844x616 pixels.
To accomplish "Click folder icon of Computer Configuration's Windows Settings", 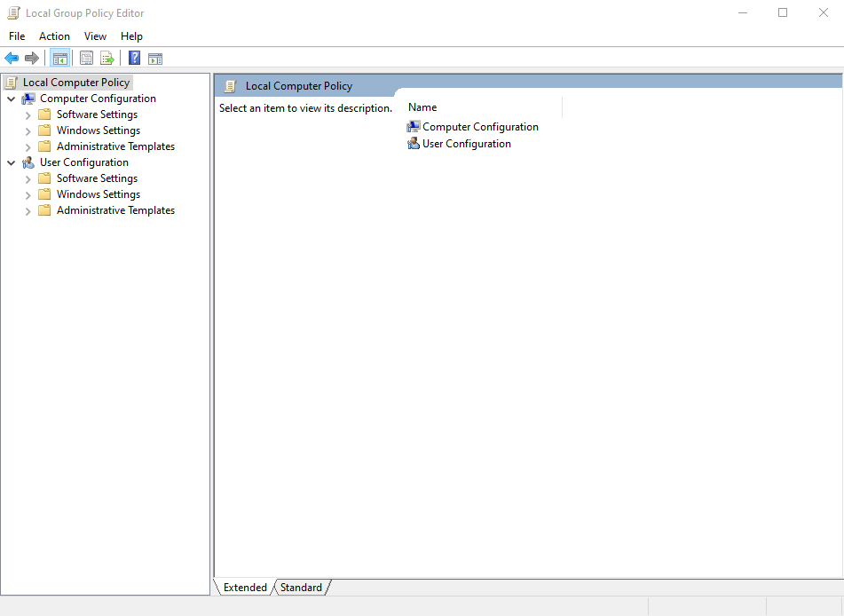I will coord(44,130).
